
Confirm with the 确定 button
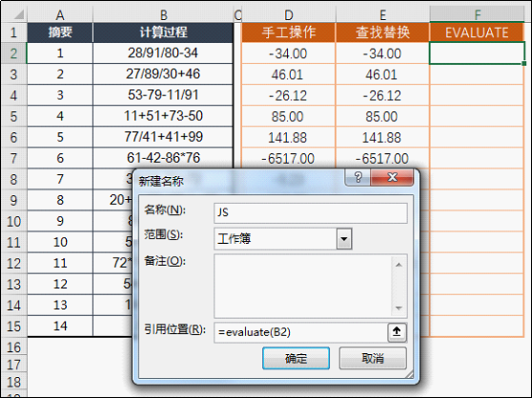[296, 358]
